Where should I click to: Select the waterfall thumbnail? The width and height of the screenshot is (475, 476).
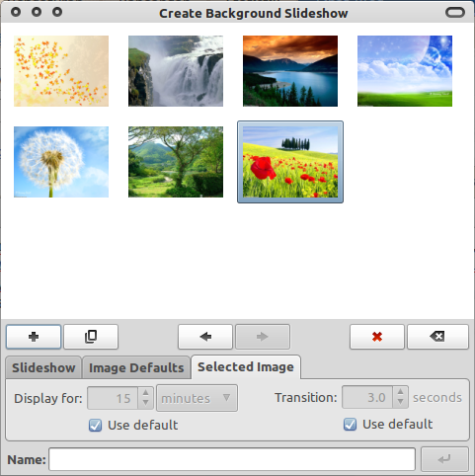(176, 71)
